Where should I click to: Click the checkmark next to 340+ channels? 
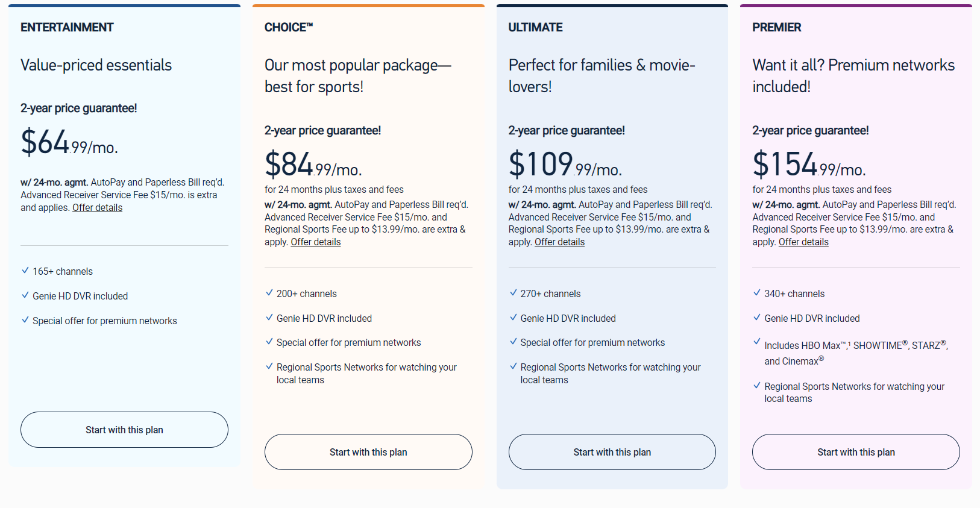click(757, 293)
